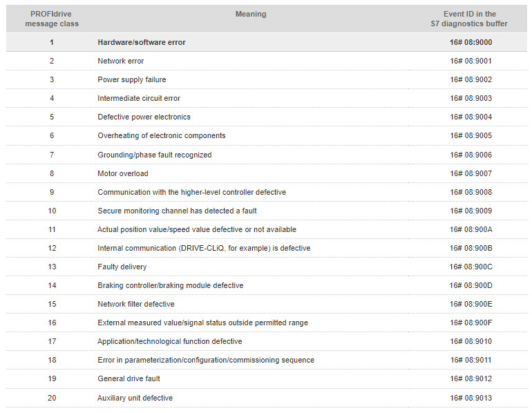Click event ID '16# 08:900D'
The height and width of the screenshot is (413, 532).
click(x=471, y=285)
